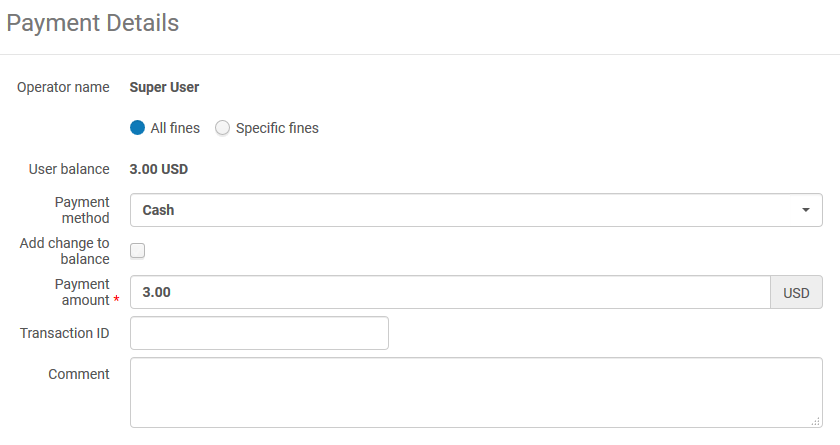840x445 pixels.
Task: Click the Add change to balance label
Action: 65,251
